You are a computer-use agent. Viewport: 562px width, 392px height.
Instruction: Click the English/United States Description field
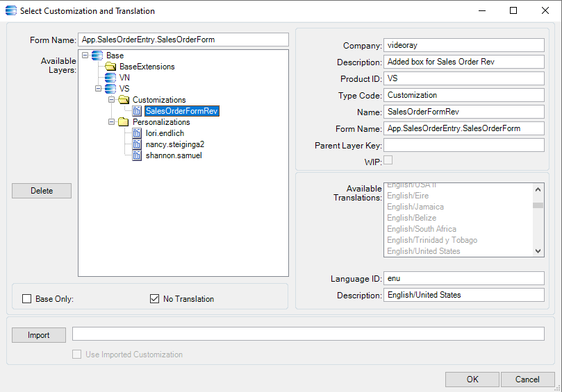(x=464, y=295)
